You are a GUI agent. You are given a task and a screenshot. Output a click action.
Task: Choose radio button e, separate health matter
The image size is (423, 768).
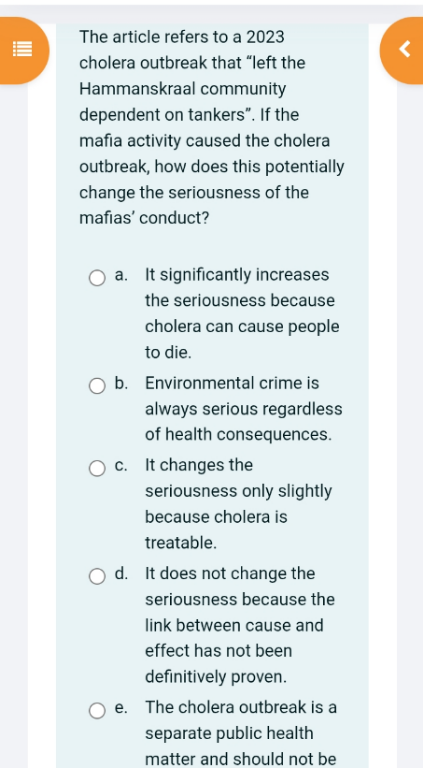[97, 711]
